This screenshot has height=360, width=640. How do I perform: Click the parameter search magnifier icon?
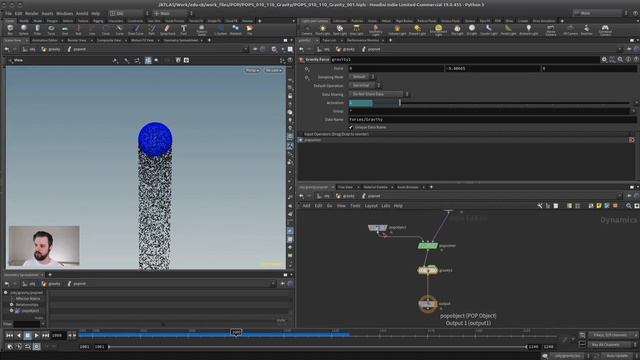point(620,60)
